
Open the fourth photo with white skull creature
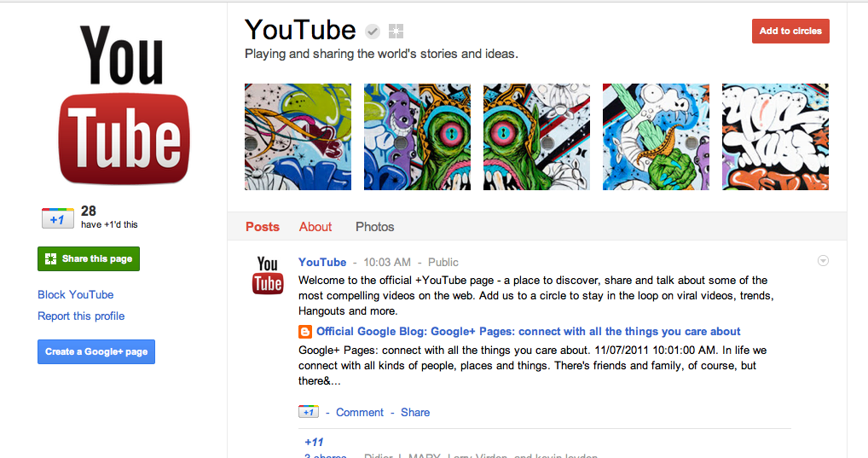click(x=656, y=136)
